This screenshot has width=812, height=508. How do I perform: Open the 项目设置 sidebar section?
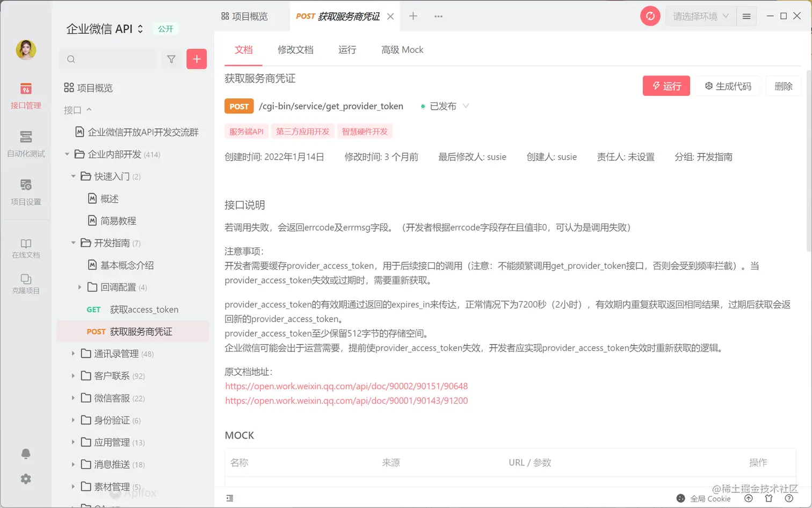coord(26,192)
